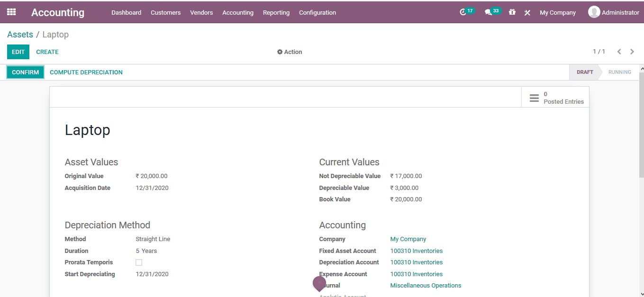This screenshot has height=297, width=644.
Task: Click COMPUTE DEPRECIATION
Action: tap(86, 72)
